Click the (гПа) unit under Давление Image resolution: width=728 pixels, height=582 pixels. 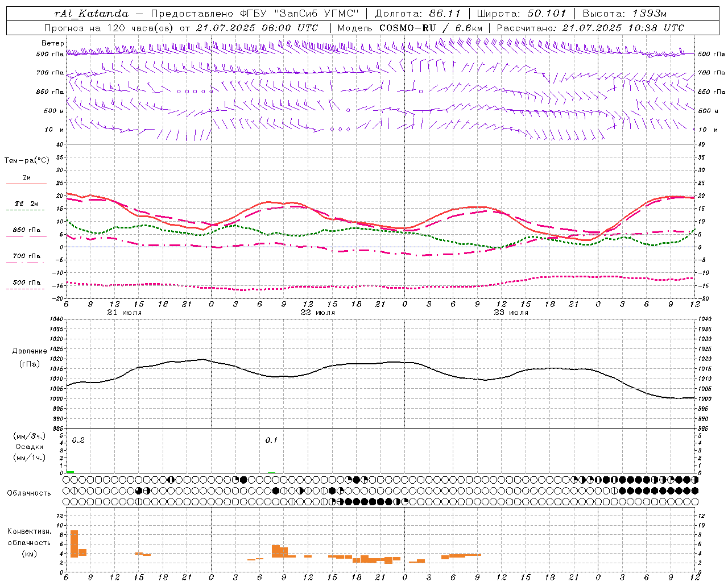pos(30,364)
